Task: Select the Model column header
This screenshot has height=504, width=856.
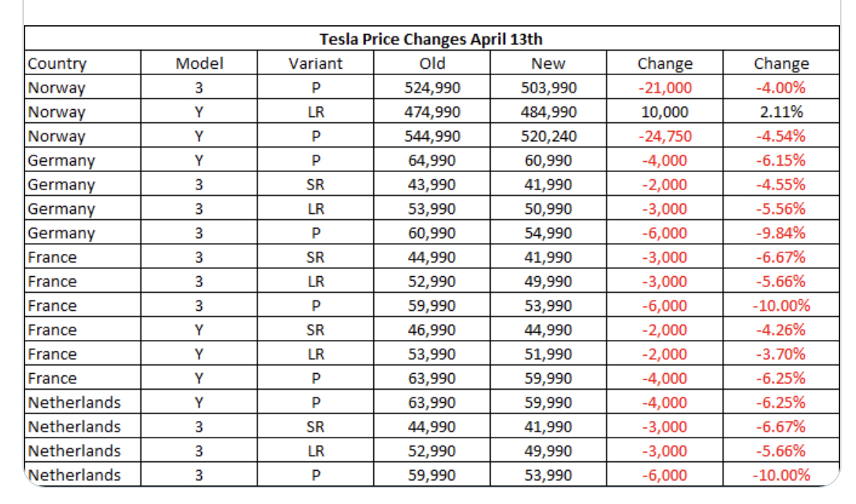Action: coord(199,64)
